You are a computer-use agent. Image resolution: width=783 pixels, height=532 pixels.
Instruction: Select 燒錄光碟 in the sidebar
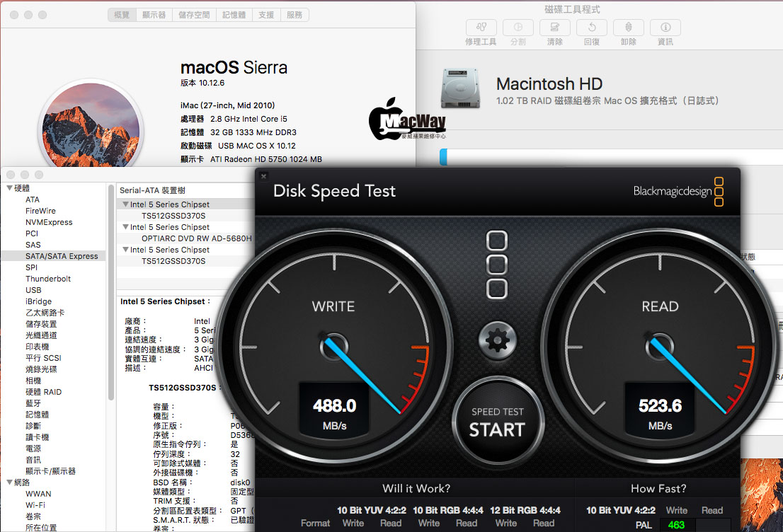(41, 369)
